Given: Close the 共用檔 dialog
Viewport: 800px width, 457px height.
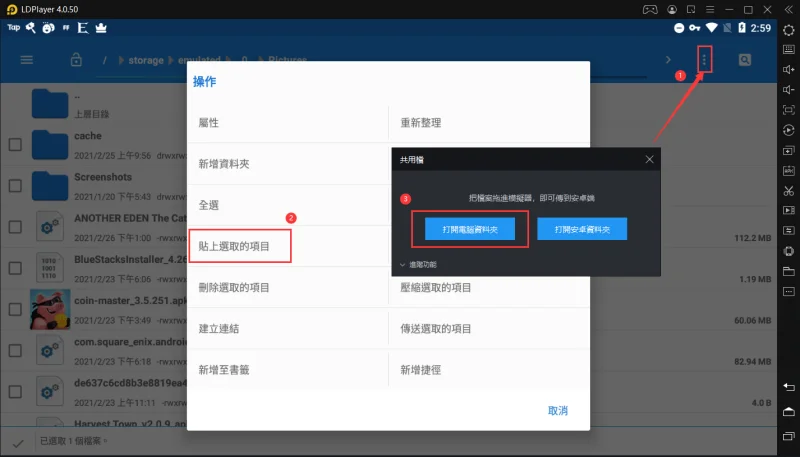Looking at the screenshot, I should click(x=649, y=160).
